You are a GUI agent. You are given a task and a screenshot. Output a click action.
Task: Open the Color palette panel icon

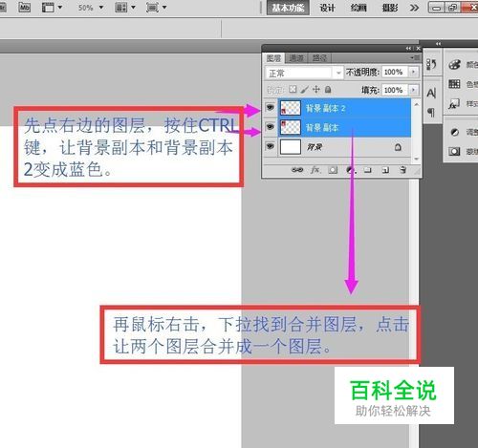[454, 64]
